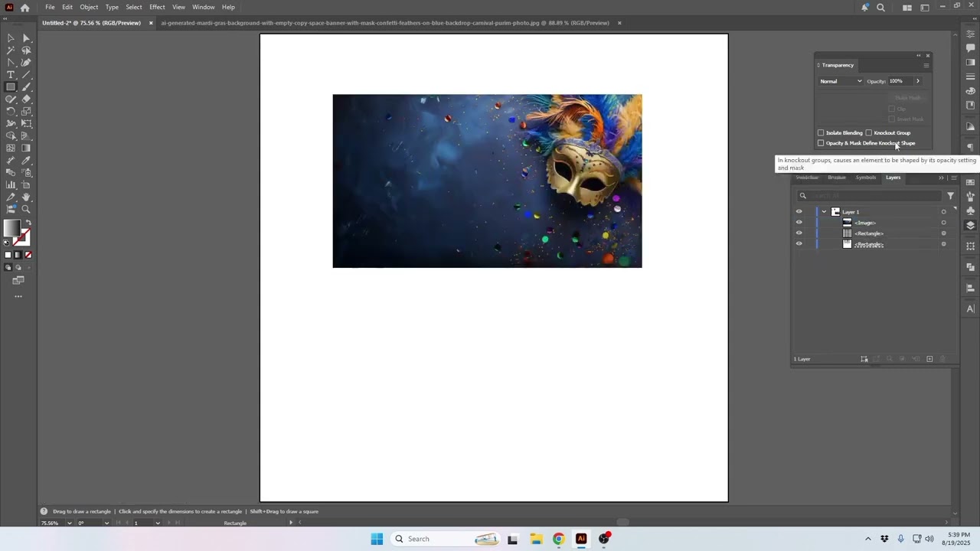Select the Image row in Layers
The height and width of the screenshot is (551, 980).
point(873,223)
